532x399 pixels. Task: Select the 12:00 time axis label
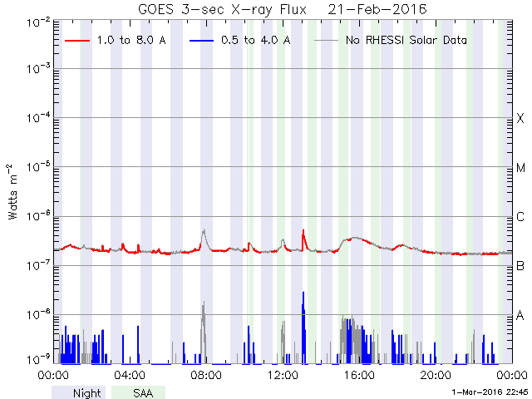point(283,376)
